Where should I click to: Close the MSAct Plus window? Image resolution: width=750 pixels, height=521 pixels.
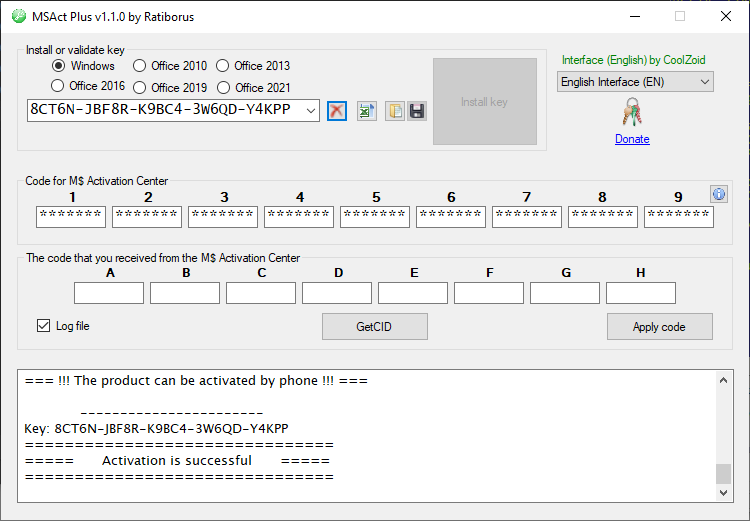tap(726, 16)
